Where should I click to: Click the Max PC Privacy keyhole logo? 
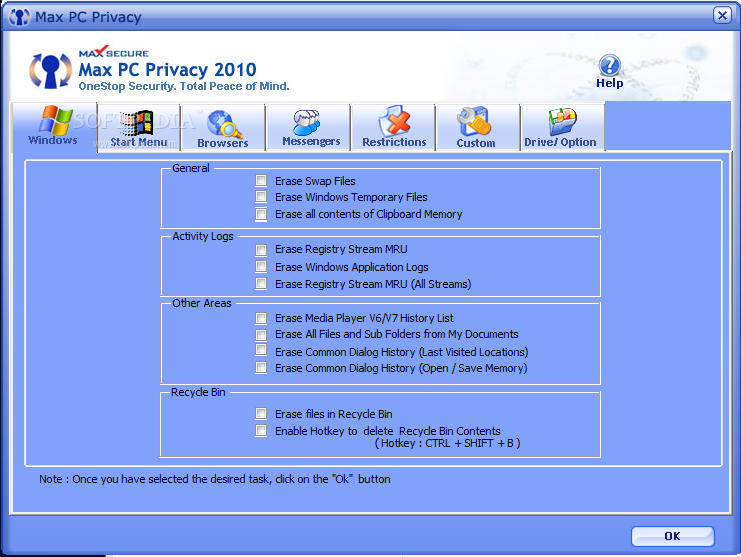pyautogui.click(x=51, y=71)
